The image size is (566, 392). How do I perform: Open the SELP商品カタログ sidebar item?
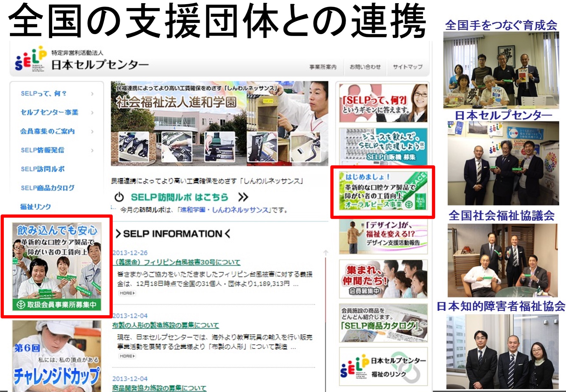click(x=47, y=188)
